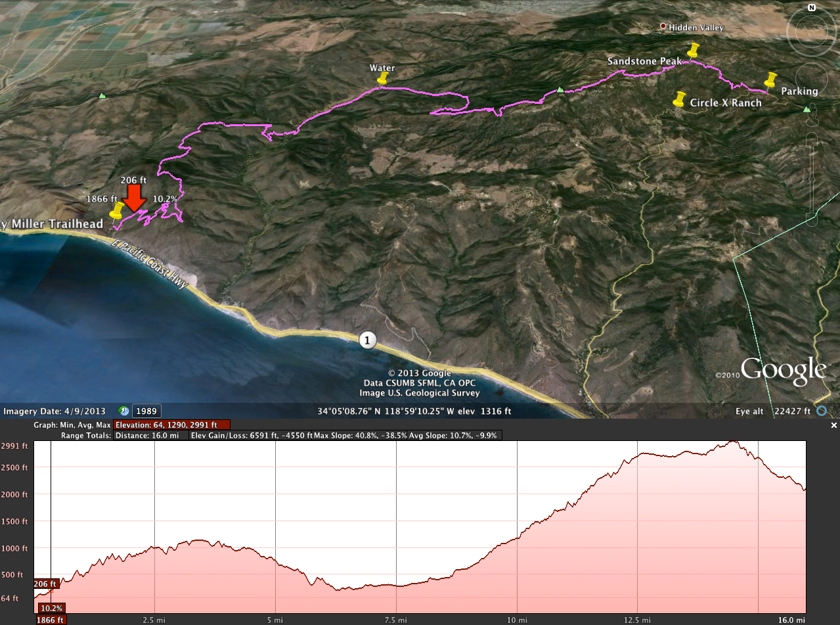The width and height of the screenshot is (840, 625).
Task: Click the Water pushpin placemark
Action: (x=382, y=79)
